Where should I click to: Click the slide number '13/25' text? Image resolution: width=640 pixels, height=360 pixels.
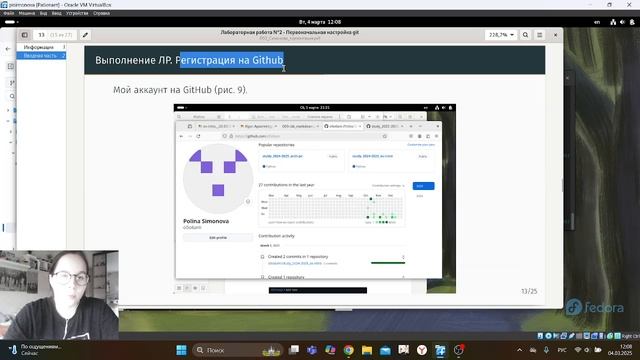tap(529, 291)
